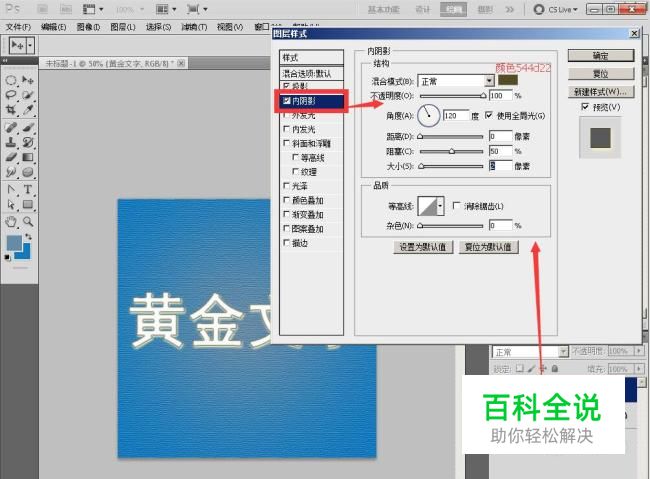Toggle the 预览 Preview checkbox
This screenshot has width=650, height=479.
[585, 107]
